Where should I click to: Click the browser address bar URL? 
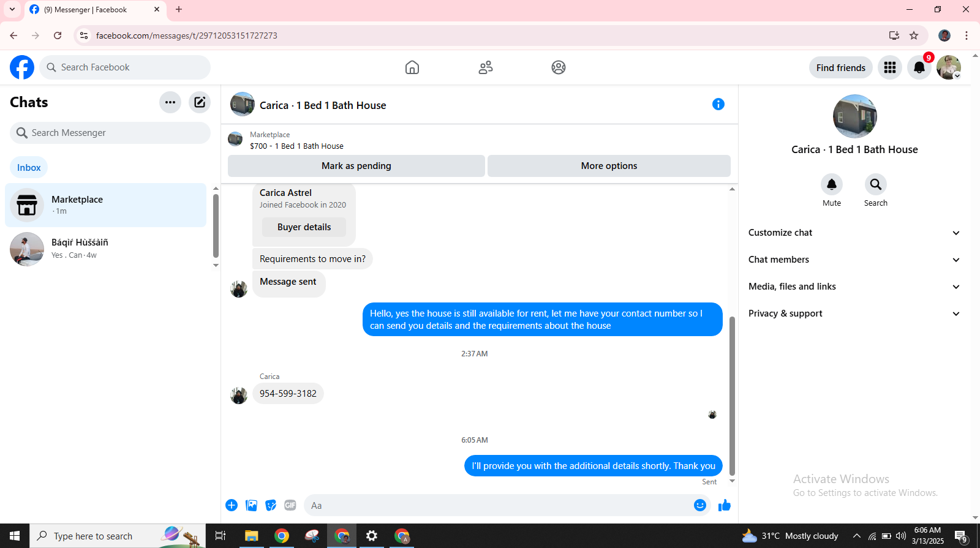(187, 36)
